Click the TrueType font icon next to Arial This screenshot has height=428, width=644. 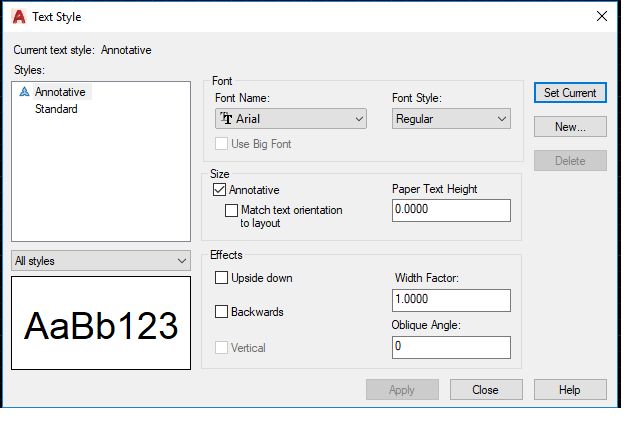[x=227, y=119]
